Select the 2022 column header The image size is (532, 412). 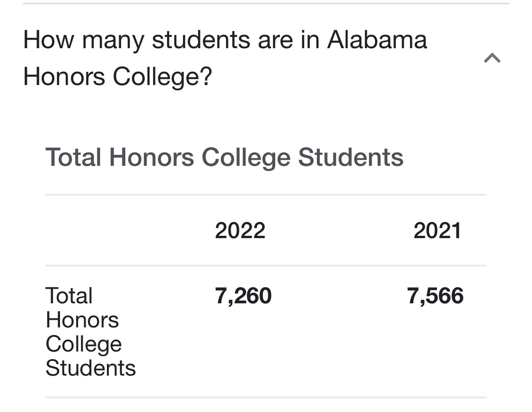click(x=240, y=231)
